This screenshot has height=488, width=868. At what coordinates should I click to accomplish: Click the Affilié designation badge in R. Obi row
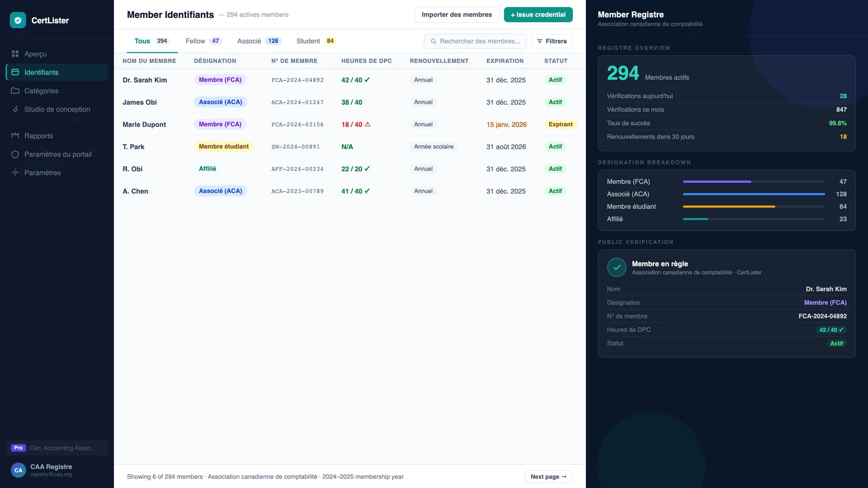207,169
